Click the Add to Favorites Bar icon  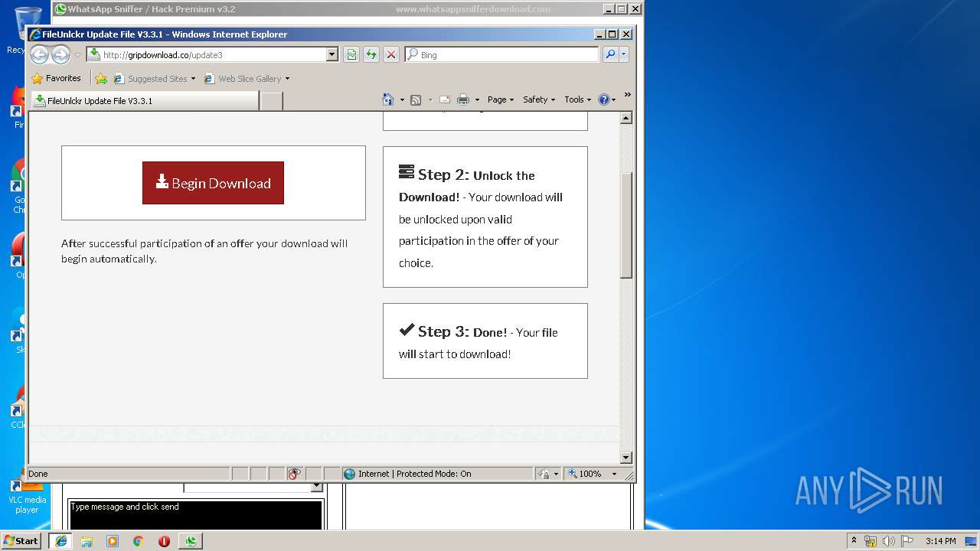(x=101, y=78)
